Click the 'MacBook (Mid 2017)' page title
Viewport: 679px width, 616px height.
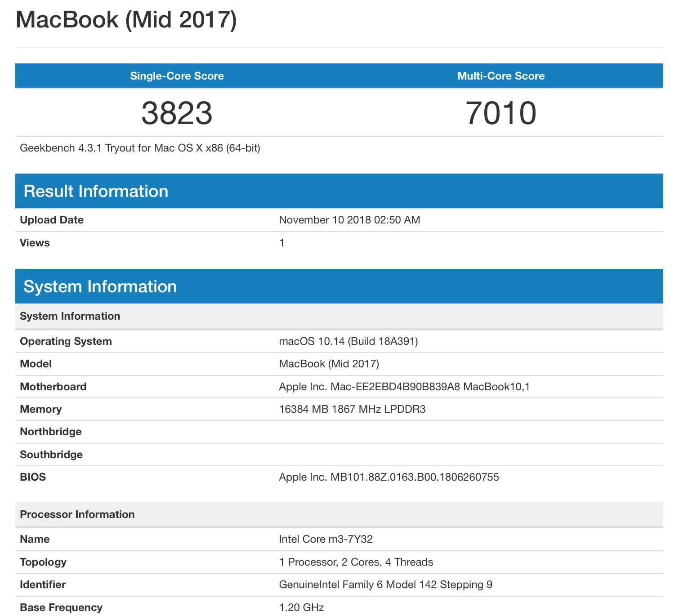(126, 20)
